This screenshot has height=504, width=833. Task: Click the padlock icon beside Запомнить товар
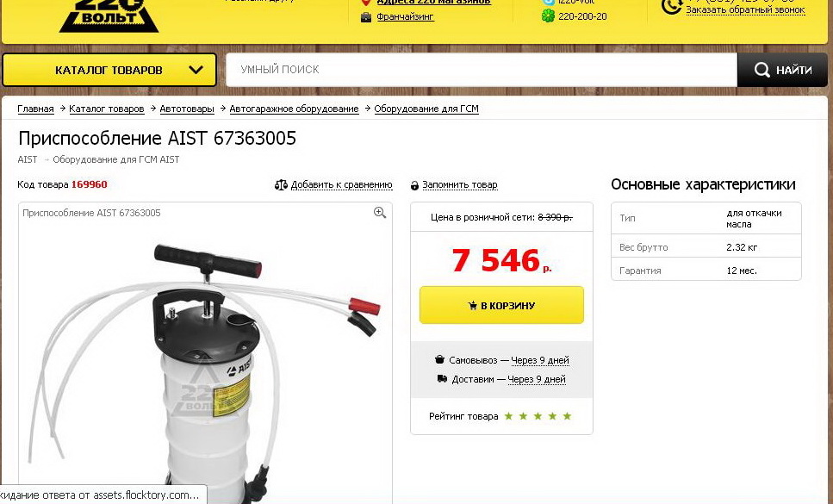point(414,185)
